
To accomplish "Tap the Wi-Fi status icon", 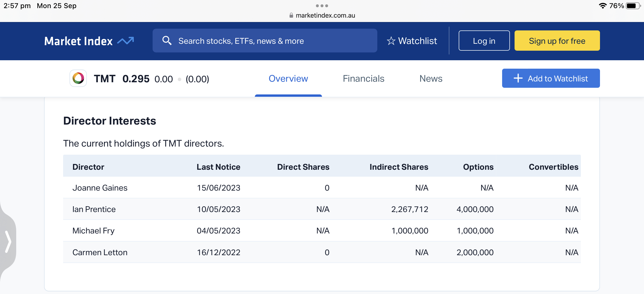I will coord(603,6).
